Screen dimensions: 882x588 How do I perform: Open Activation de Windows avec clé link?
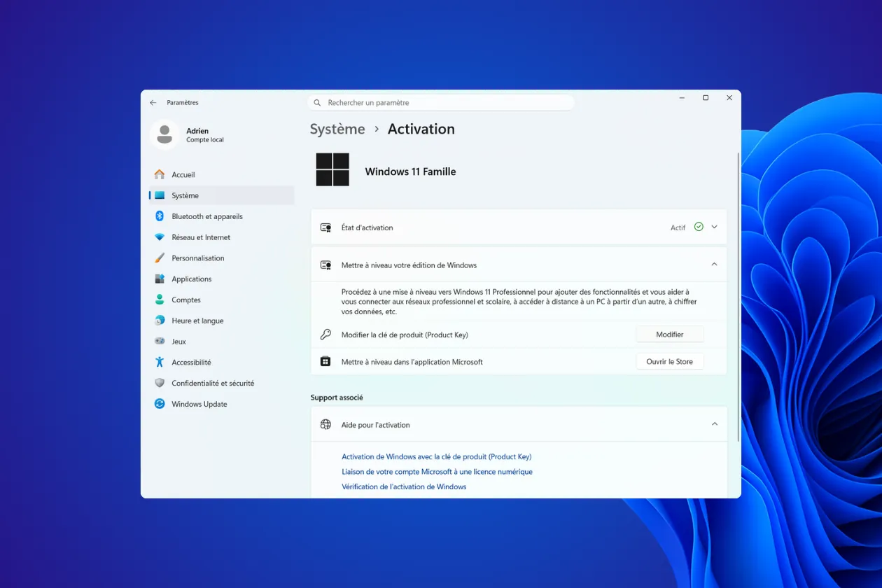point(437,456)
